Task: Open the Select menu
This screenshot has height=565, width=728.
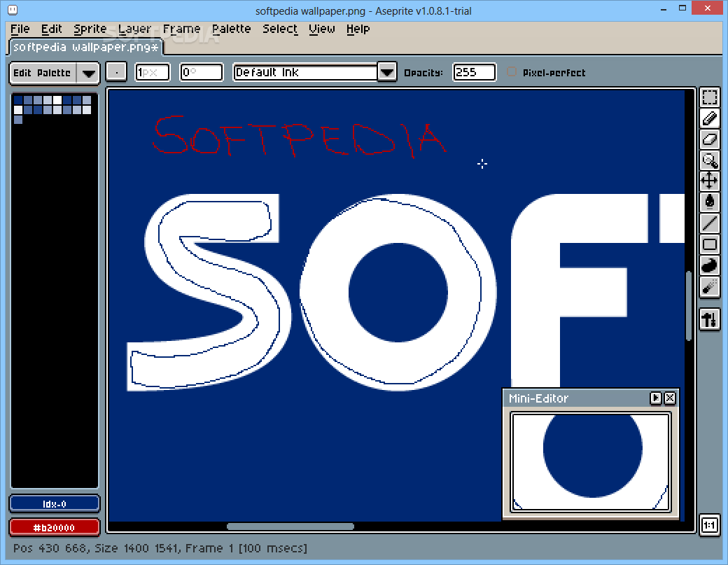Action: (280, 29)
